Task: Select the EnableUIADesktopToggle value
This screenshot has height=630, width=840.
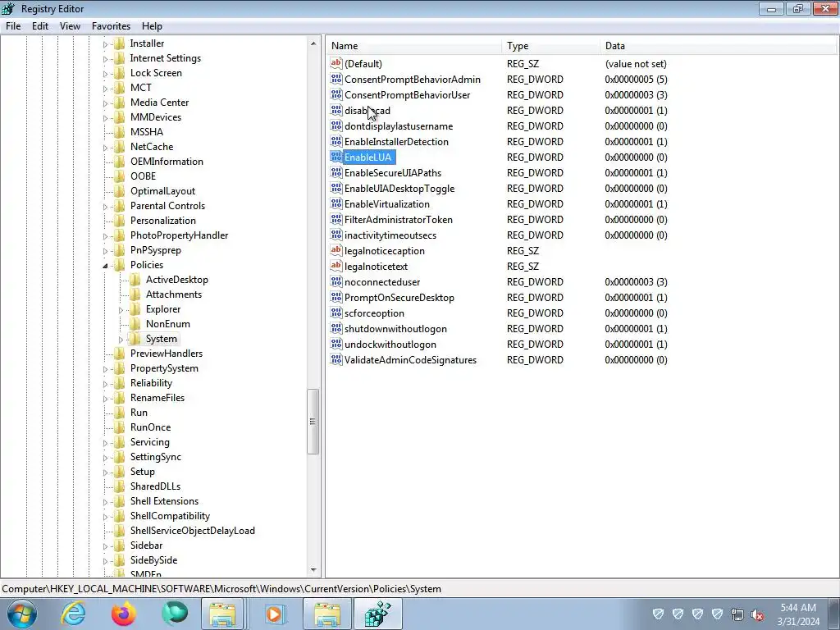Action: pos(399,188)
